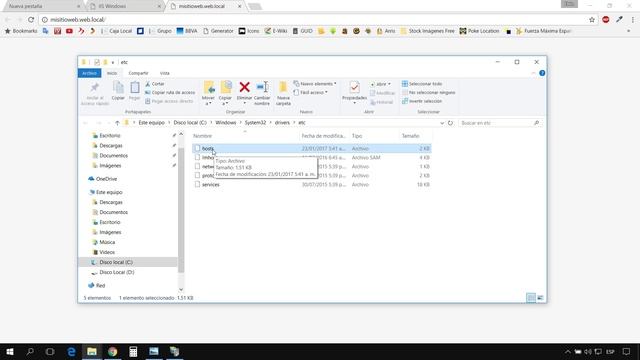Image resolution: width=640 pixels, height=360 pixels.
Task: Open OneDrive in the navigation pane
Action: point(106,179)
